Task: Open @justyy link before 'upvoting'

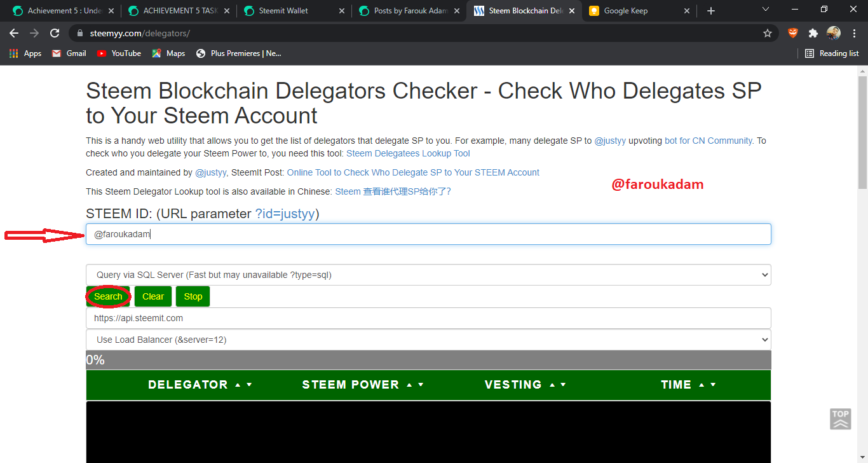Action: 610,141
